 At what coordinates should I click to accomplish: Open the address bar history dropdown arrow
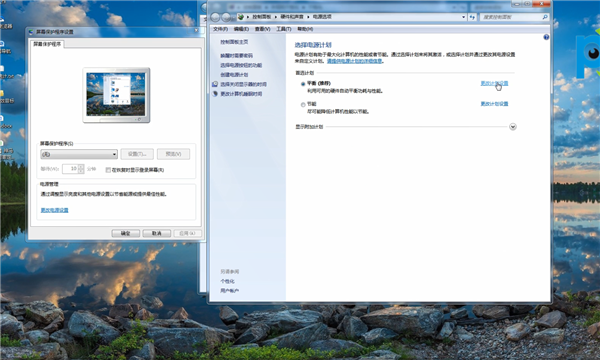(x=463, y=17)
